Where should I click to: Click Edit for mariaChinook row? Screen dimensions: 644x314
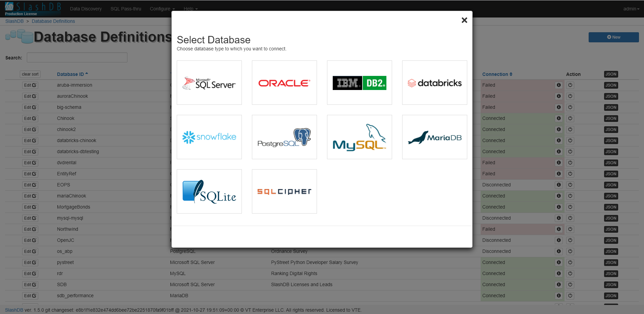pyautogui.click(x=30, y=196)
